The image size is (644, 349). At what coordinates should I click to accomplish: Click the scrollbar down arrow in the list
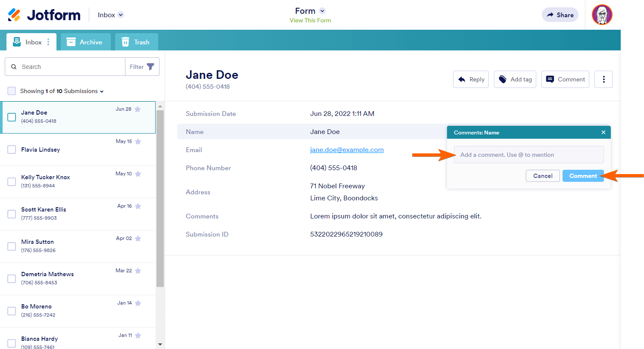click(x=160, y=344)
